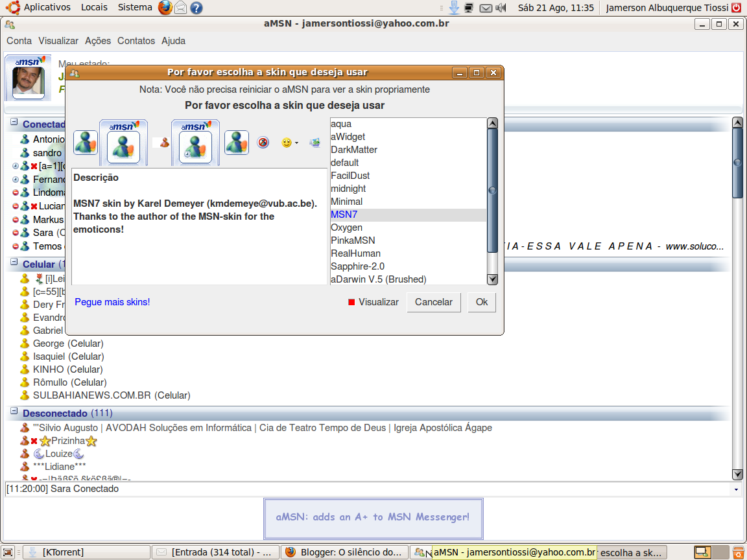Click the webcam icon in the skin preview

315,142
